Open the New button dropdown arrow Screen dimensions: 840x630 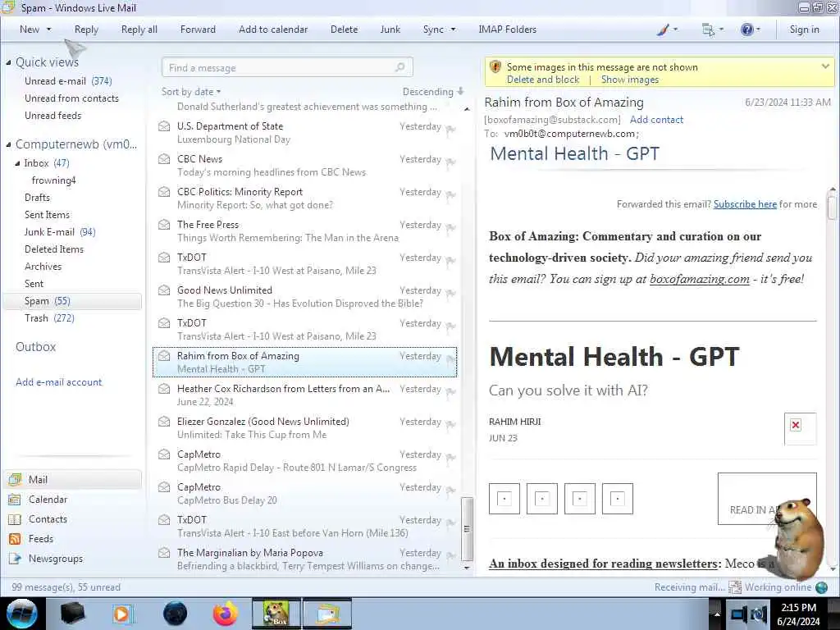coord(49,30)
